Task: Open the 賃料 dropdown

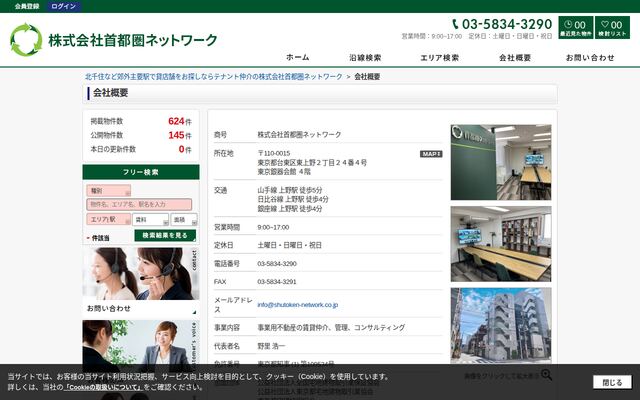Action: coord(150,220)
